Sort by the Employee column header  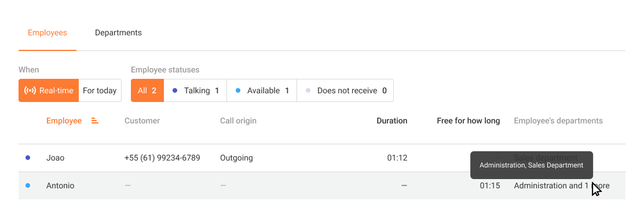tap(64, 121)
